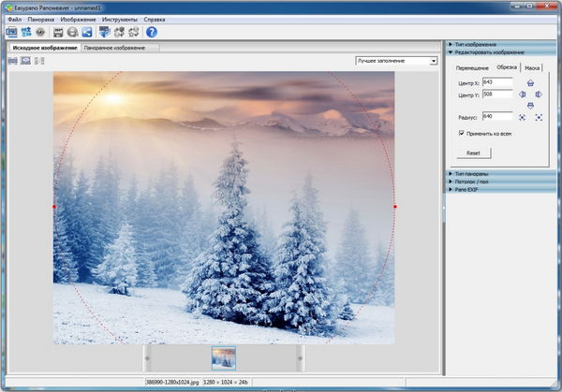Click the blue Share toolbar icon

click(86, 32)
